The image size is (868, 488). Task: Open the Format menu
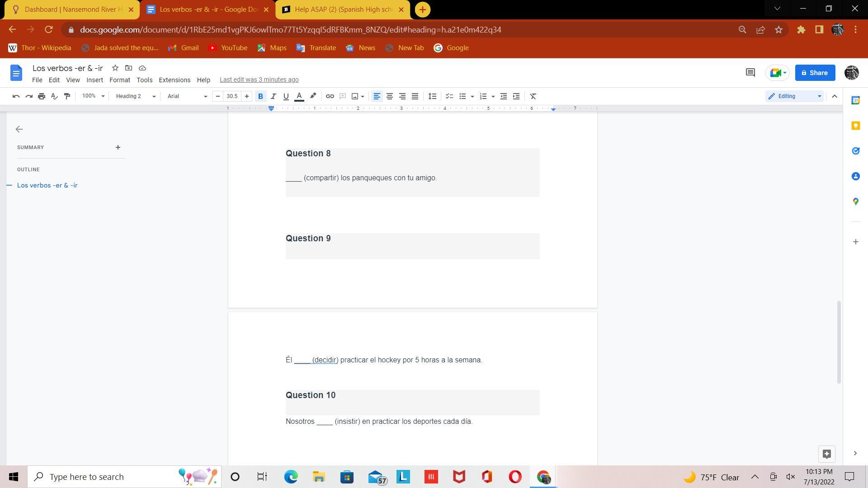[x=119, y=80]
